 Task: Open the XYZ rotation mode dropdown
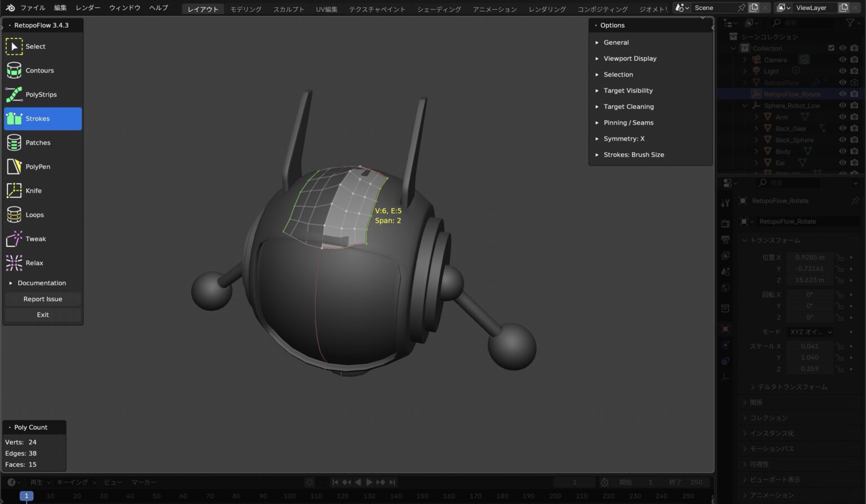[810, 332]
